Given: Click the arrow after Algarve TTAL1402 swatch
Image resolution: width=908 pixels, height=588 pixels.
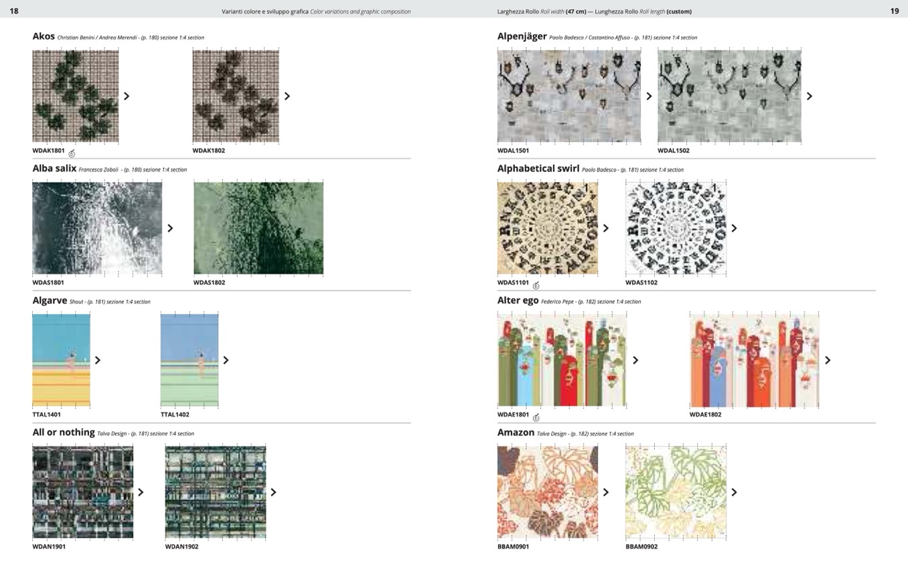Looking at the screenshot, I should click(226, 360).
